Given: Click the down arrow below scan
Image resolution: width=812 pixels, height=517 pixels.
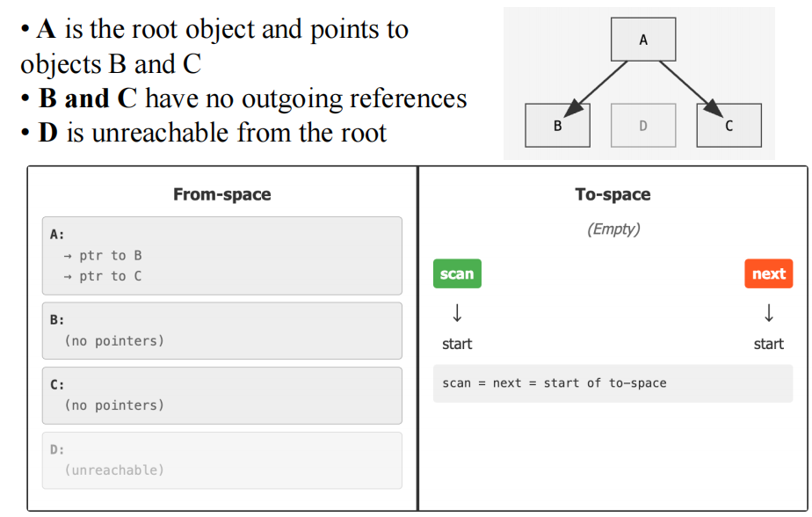Looking at the screenshot, I should pos(457,313).
